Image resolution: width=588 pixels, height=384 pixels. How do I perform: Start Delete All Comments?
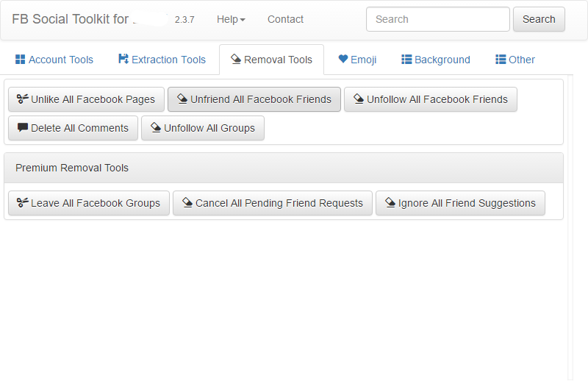[73, 128]
